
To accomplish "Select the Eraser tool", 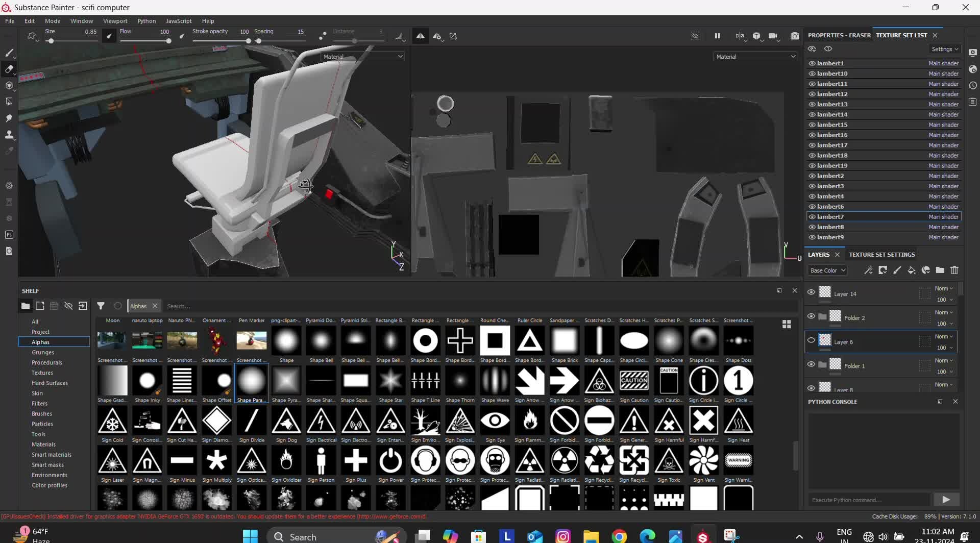I will point(9,69).
